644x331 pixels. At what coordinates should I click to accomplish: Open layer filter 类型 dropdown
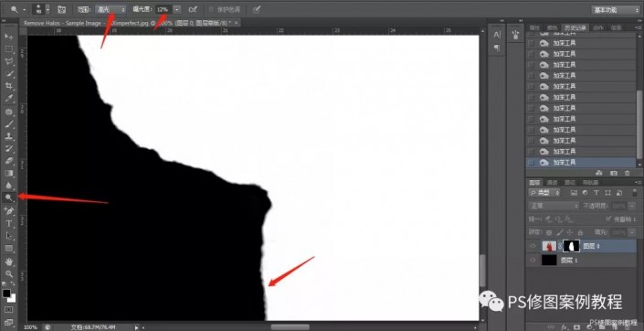[544, 192]
